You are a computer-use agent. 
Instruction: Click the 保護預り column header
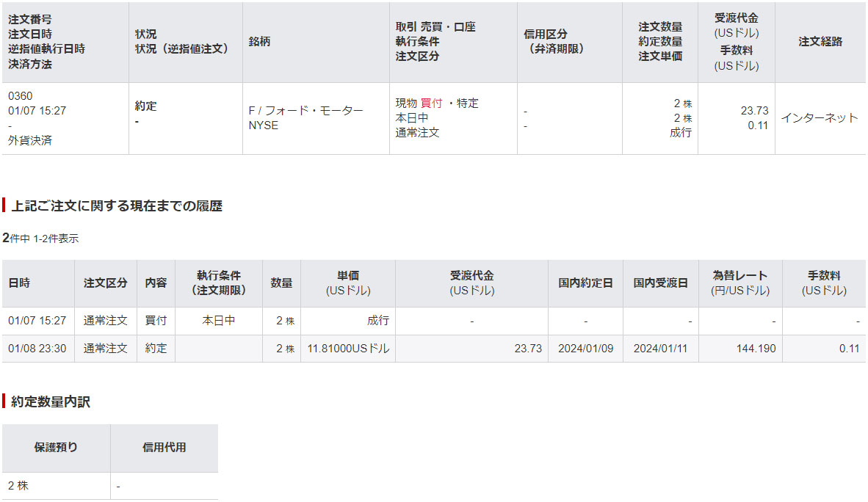tap(56, 447)
